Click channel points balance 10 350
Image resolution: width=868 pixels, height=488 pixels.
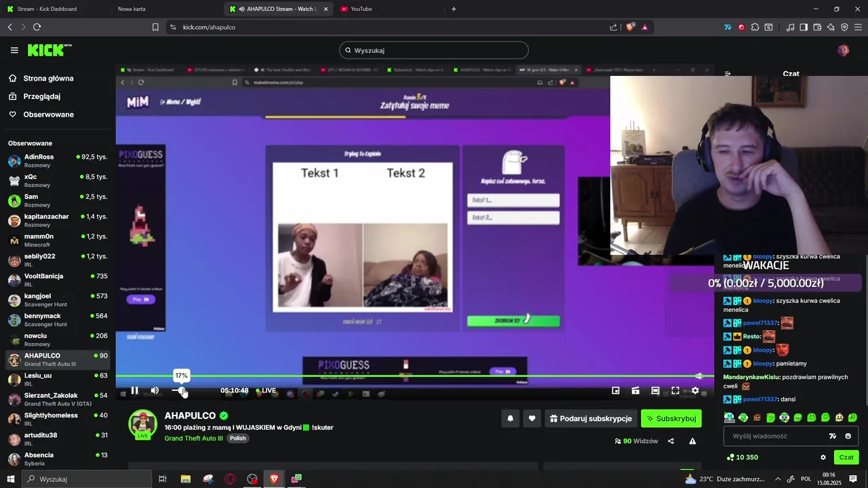coord(742,457)
